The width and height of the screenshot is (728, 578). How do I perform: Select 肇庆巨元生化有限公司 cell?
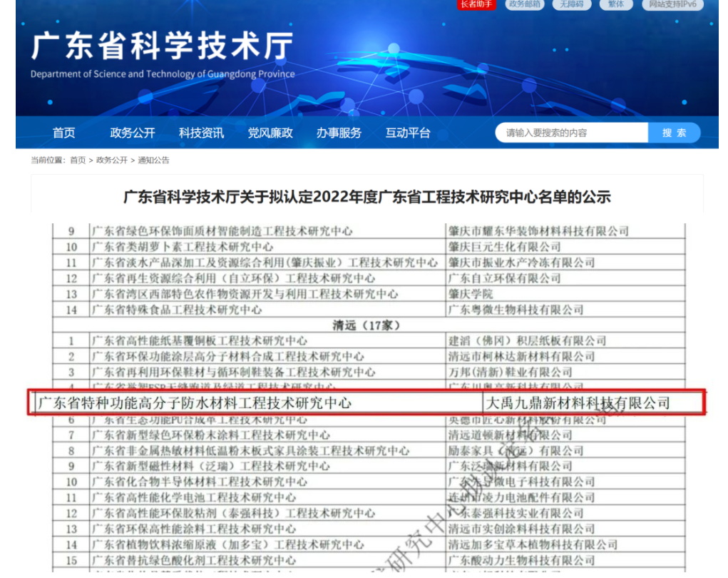[565, 247]
